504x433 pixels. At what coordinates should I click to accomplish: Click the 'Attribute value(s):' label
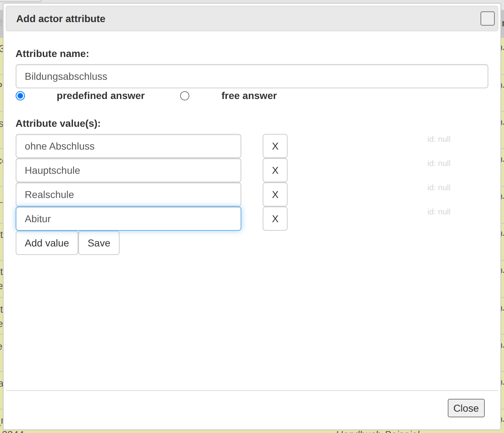58,124
